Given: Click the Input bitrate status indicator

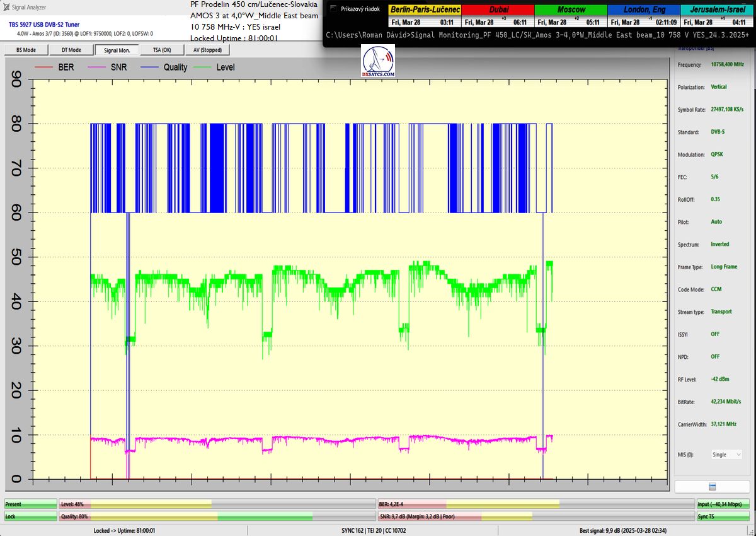Looking at the screenshot, I should [x=724, y=504].
